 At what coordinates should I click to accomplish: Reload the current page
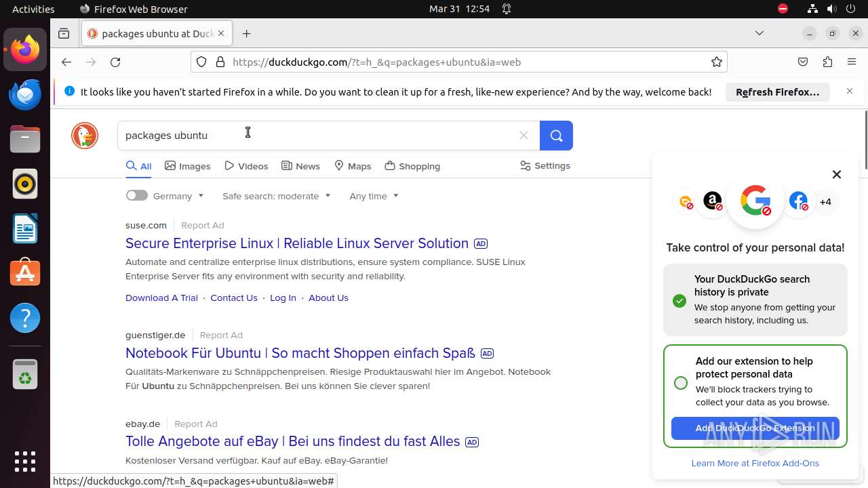click(x=115, y=62)
